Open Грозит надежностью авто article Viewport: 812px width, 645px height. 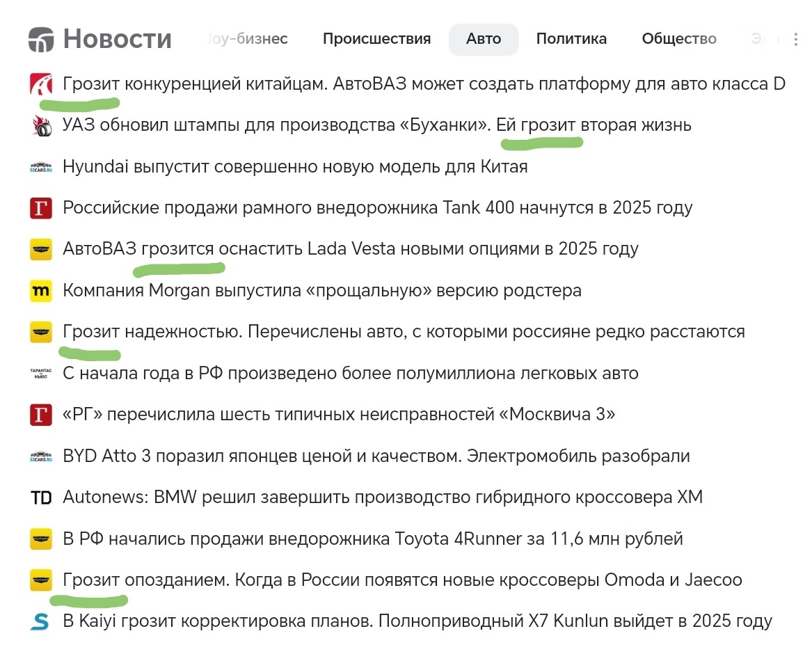pyautogui.click(x=404, y=332)
